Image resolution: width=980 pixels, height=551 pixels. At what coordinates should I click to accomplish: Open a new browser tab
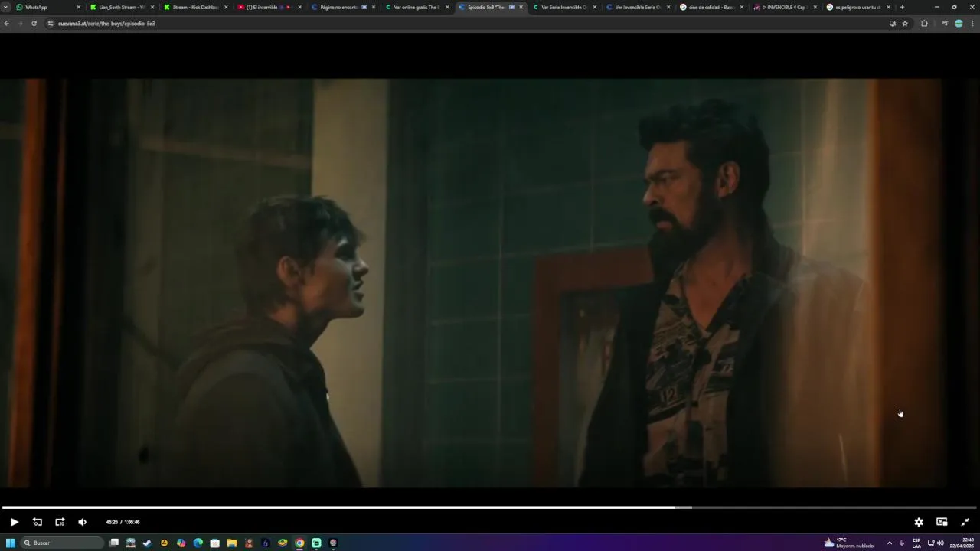tap(902, 7)
